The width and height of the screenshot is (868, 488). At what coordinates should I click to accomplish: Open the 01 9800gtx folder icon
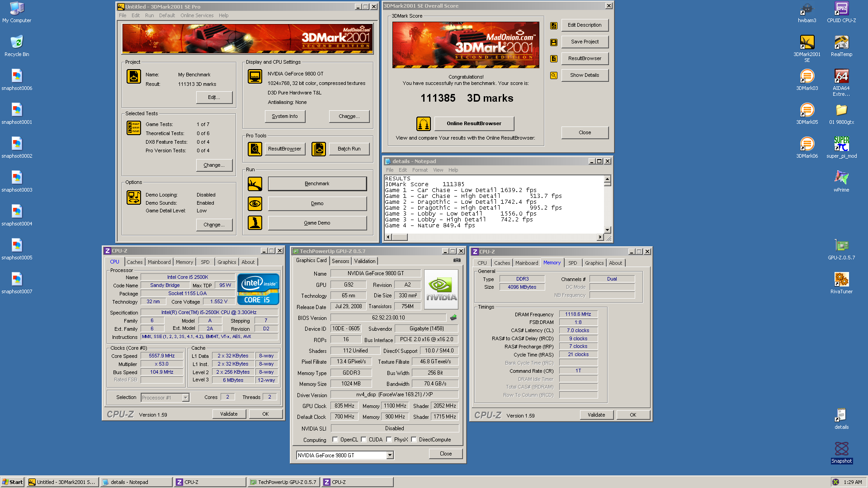(841, 114)
